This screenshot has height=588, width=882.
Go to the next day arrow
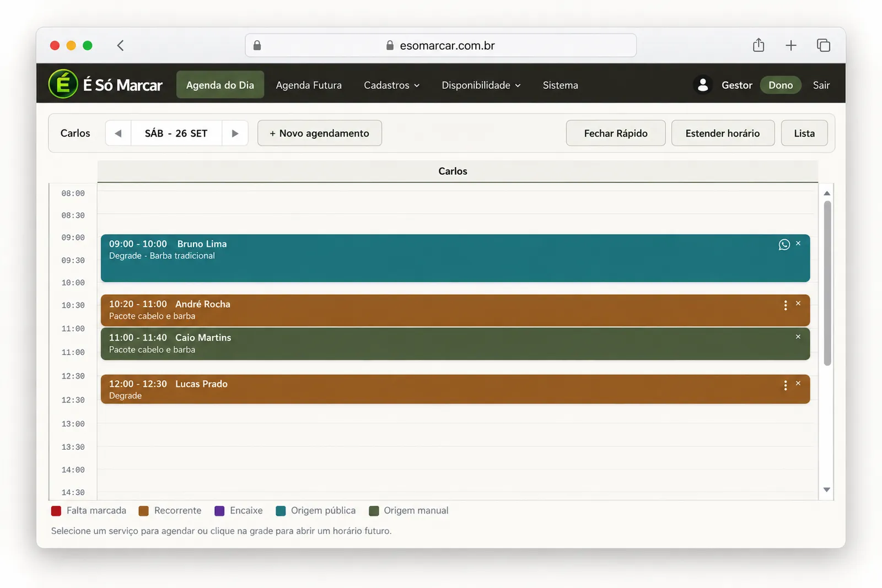(235, 133)
